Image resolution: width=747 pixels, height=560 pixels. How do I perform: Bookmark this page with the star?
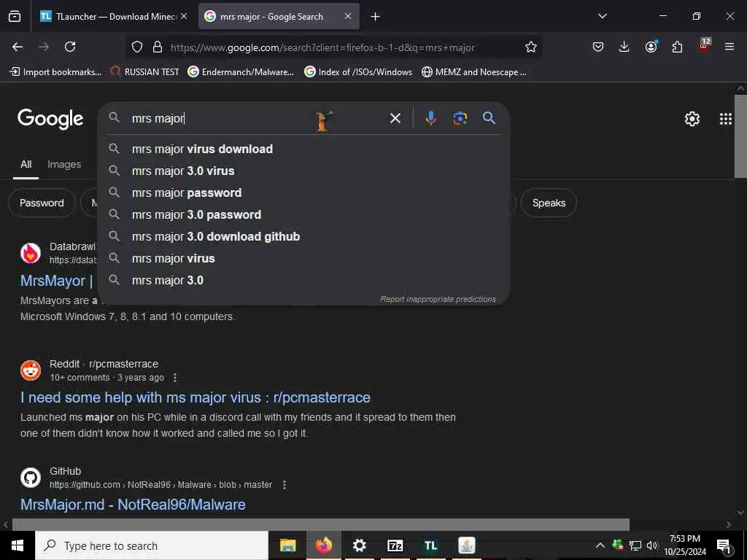(x=531, y=47)
